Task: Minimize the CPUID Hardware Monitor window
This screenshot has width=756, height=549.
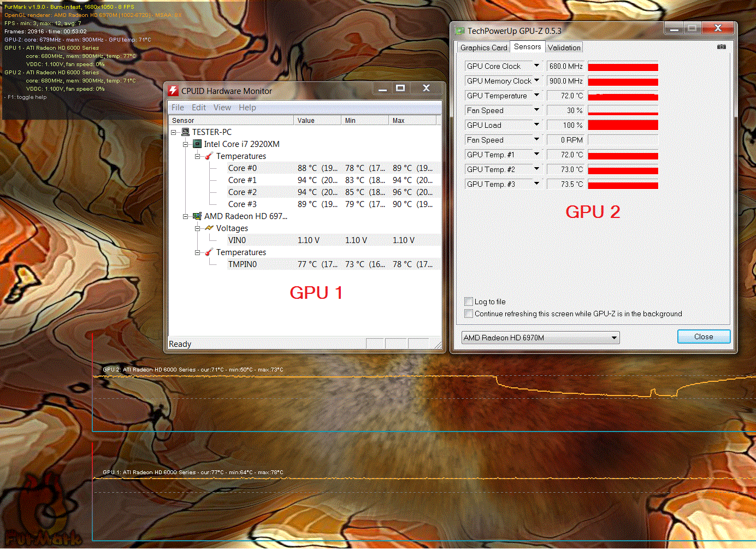Action: click(382, 88)
